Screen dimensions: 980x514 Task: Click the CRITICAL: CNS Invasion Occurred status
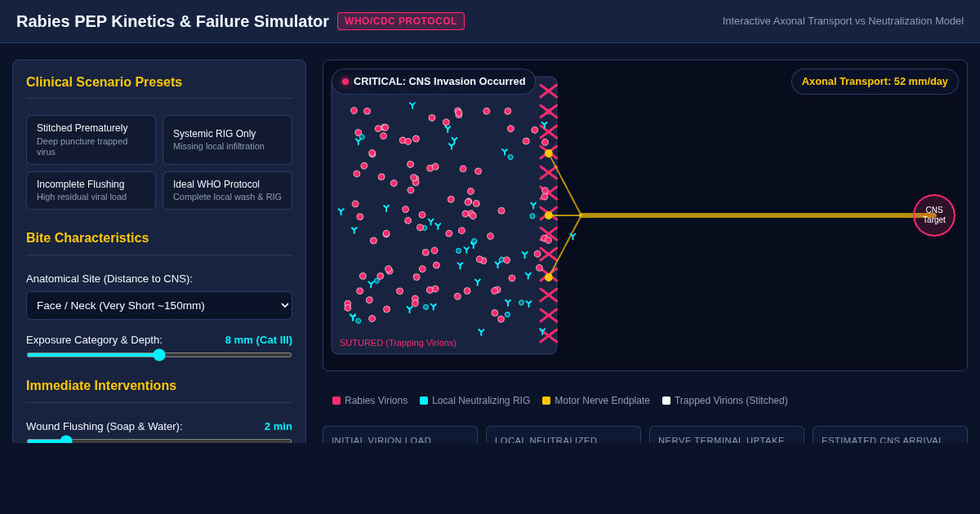point(434,82)
